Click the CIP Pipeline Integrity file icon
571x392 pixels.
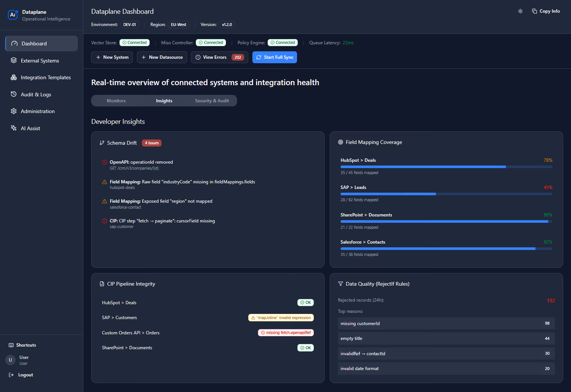point(102,284)
